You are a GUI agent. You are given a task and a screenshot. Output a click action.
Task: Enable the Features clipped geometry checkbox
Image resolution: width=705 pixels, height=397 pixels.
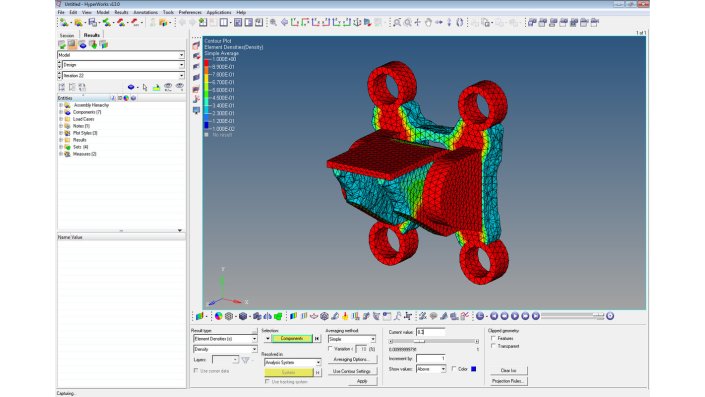pyautogui.click(x=494, y=339)
